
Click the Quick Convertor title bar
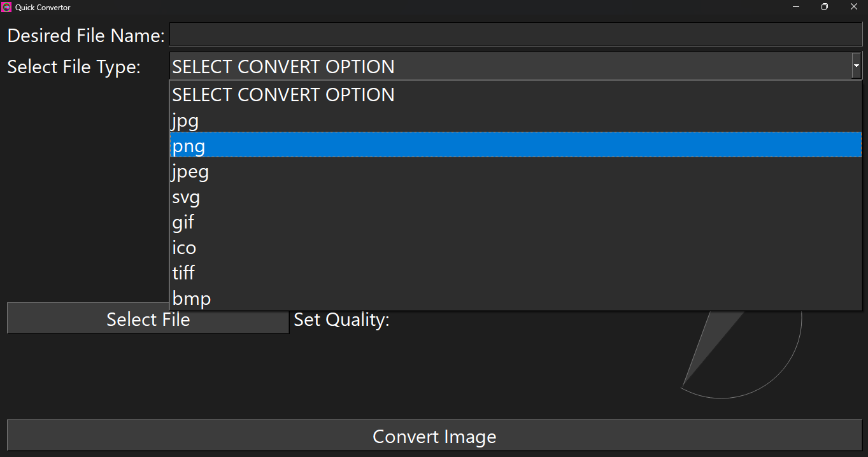click(382, 7)
